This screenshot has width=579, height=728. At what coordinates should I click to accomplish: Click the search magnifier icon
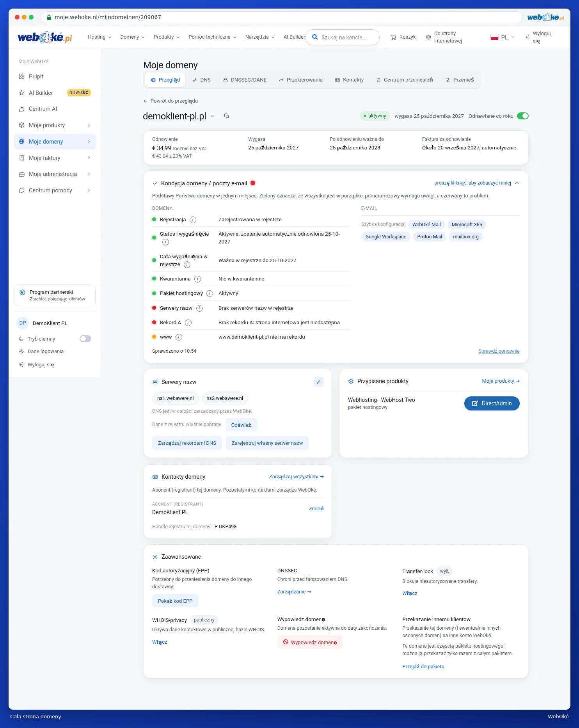click(x=315, y=37)
